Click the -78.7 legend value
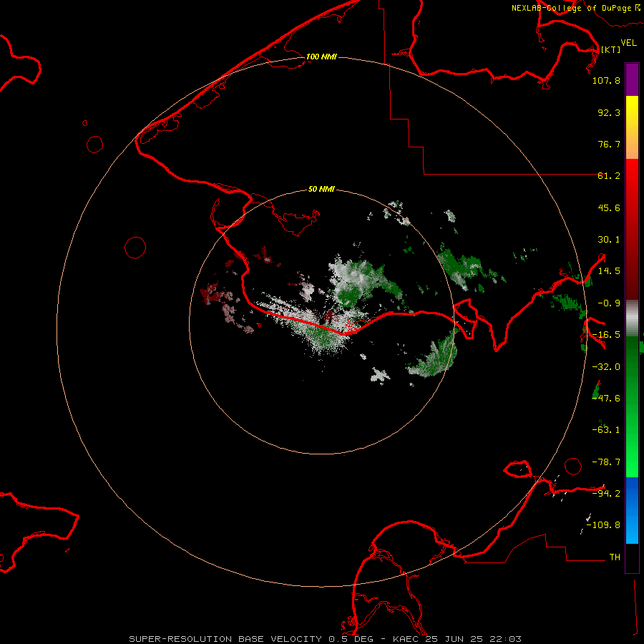 pos(606,462)
